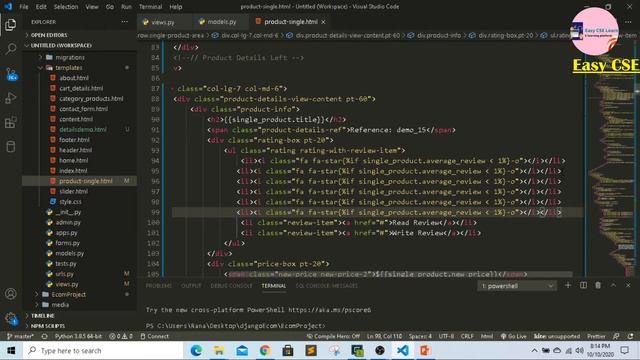Open Explorer more actions ellipsis

pyautogui.click(x=124, y=22)
